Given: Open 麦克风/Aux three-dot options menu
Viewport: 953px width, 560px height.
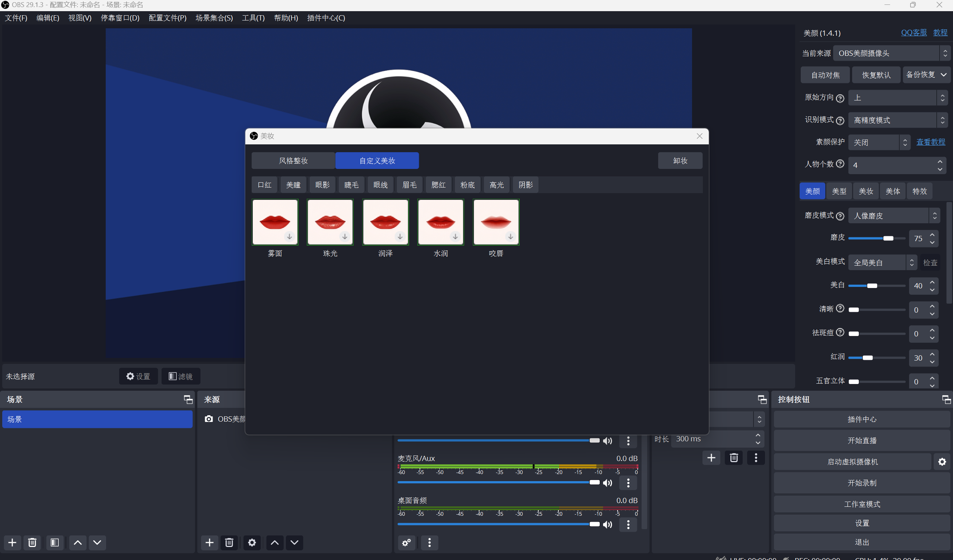Looking at the screenshot, I should point(628,483).
